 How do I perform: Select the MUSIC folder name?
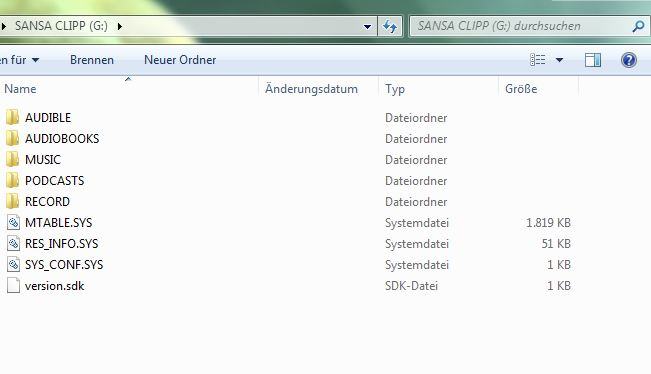pyautogui.click(x=43, y=160)
